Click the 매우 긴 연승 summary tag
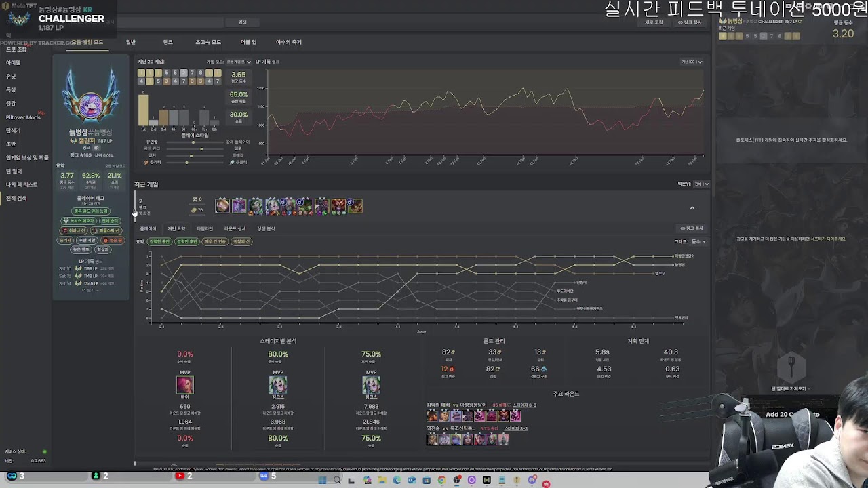868x488 pixels. pyautogui.click(x=216, y=241)
